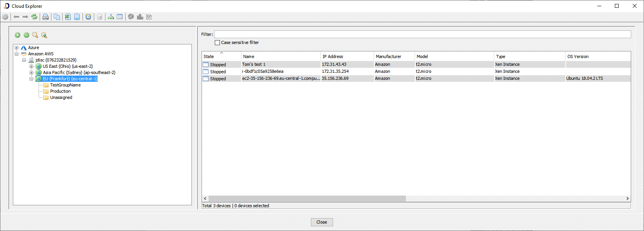
Task: Open Production folder
Action: coord(60,92)
